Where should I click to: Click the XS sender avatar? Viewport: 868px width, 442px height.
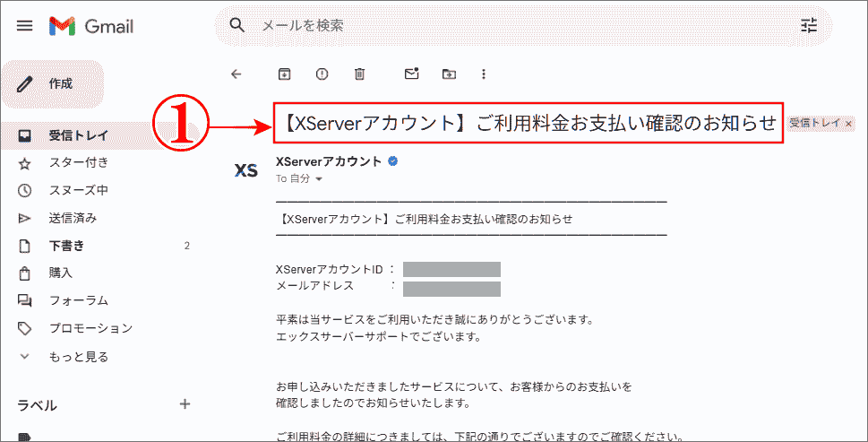click(x=245, y=170)
